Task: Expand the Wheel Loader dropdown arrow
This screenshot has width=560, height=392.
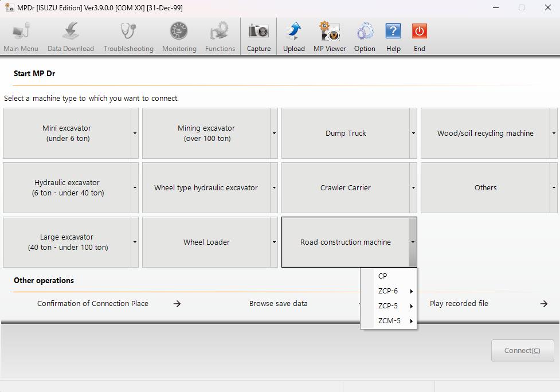Action: (x=274, y=242)
